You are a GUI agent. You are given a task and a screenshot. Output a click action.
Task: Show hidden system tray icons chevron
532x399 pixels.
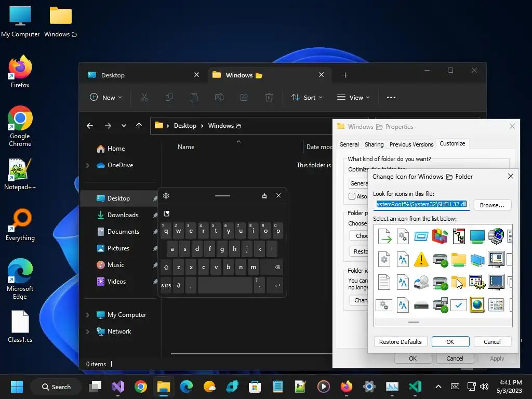(x=438, y=387)
